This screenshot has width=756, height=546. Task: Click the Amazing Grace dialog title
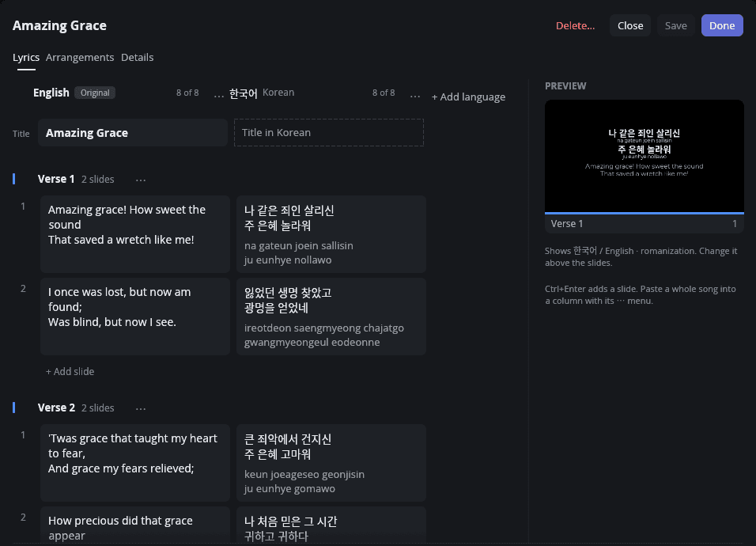tap(60, 25)
